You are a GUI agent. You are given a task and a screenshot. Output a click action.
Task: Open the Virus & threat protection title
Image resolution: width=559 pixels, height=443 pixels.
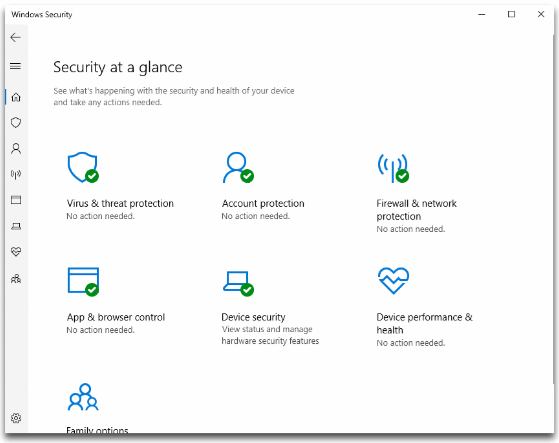[x=120, y=204]
